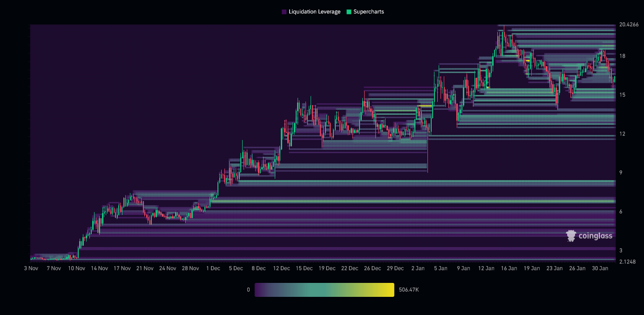Click the long red wick candle near 2 Jan

coord(427,154)
